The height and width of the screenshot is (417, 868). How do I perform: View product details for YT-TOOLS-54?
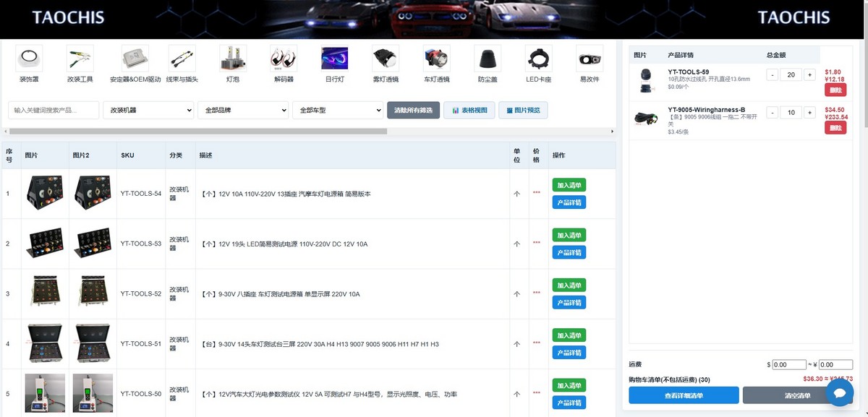569,202
